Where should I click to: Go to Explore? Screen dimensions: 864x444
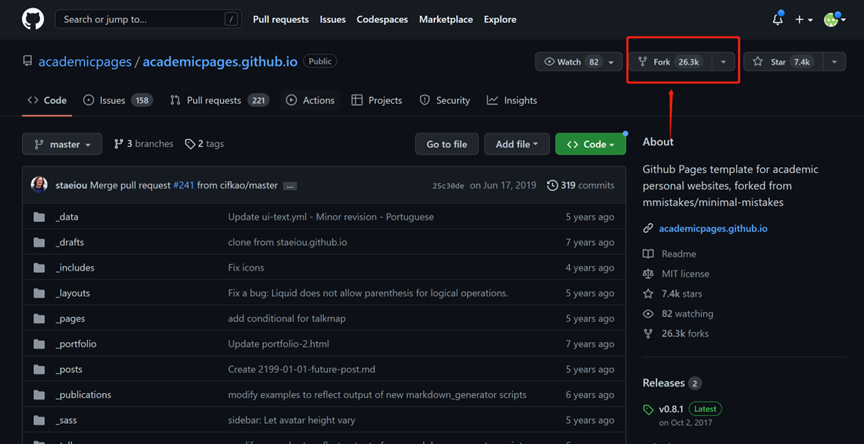pos(500,19)
